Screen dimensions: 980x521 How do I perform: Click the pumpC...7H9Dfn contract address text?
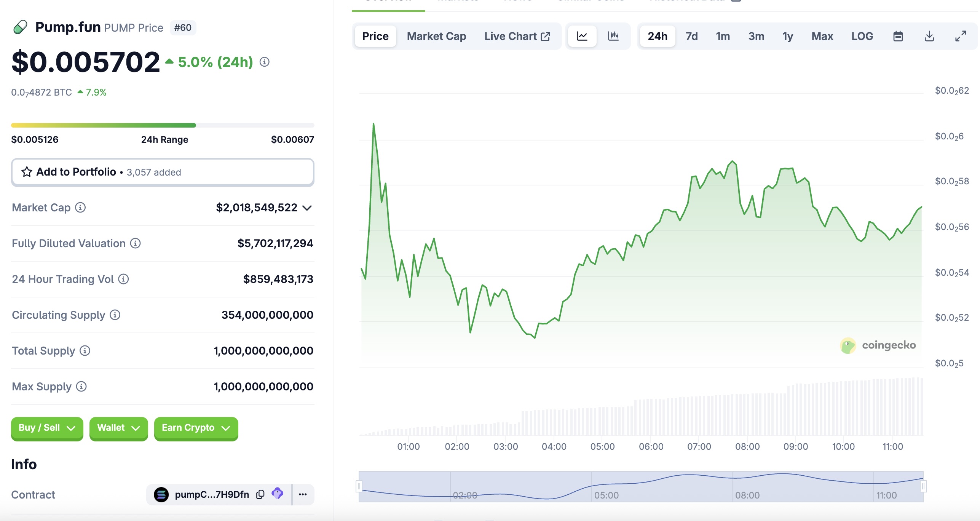[212, 494]
